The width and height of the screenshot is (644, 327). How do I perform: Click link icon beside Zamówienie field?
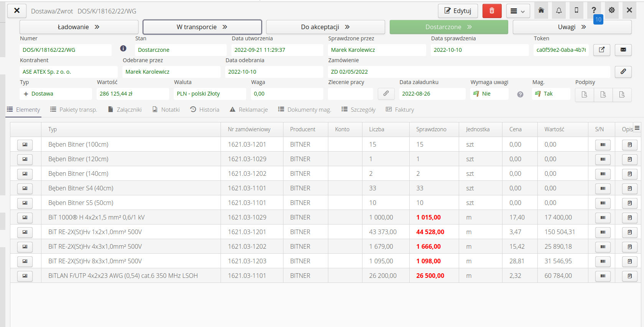click(x=623, y=72)
